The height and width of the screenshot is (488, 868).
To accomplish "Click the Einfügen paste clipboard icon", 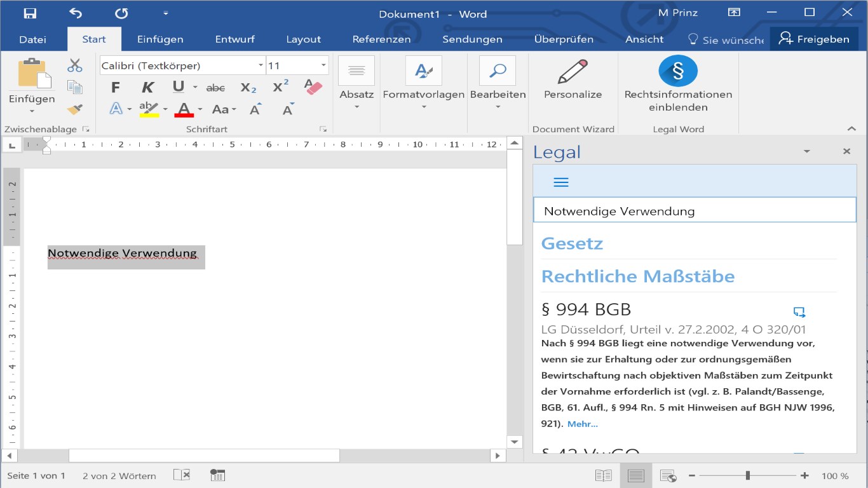I will click(35, 73).
